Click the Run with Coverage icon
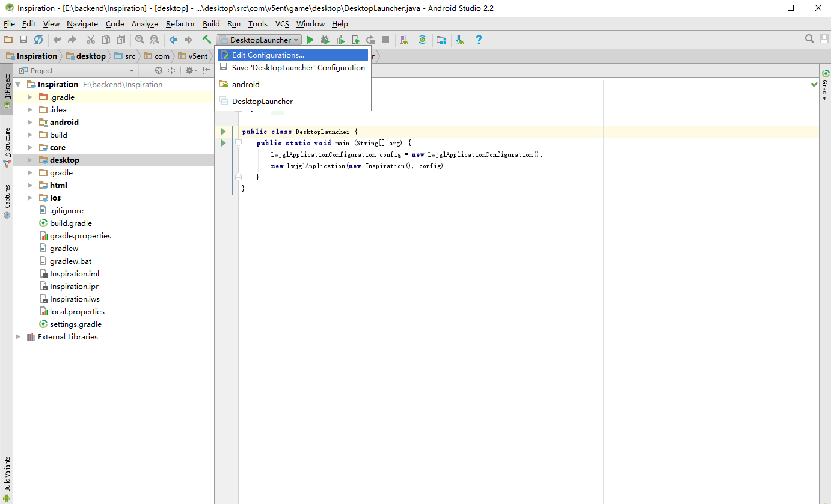Viewport: 831px width, 504px height. 340,40
